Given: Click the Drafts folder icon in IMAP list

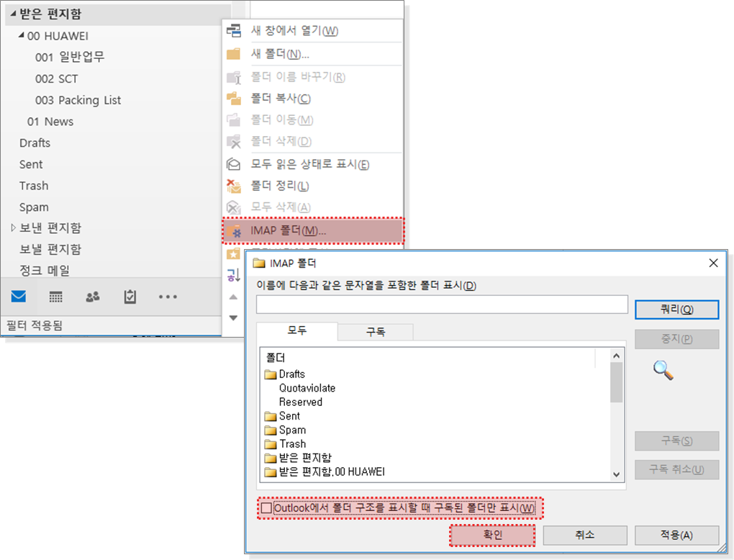Looking at the screenshot, I should 271,374.
